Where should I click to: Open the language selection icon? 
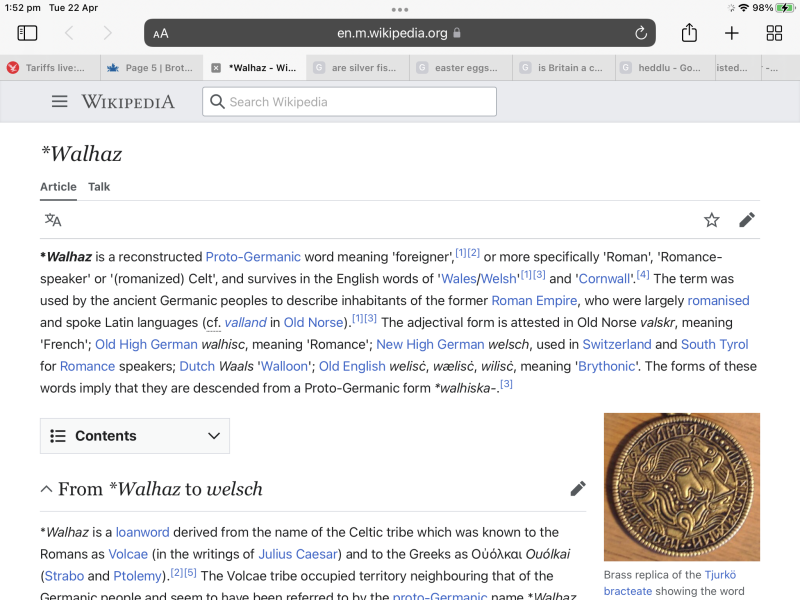tap(53, 220)
